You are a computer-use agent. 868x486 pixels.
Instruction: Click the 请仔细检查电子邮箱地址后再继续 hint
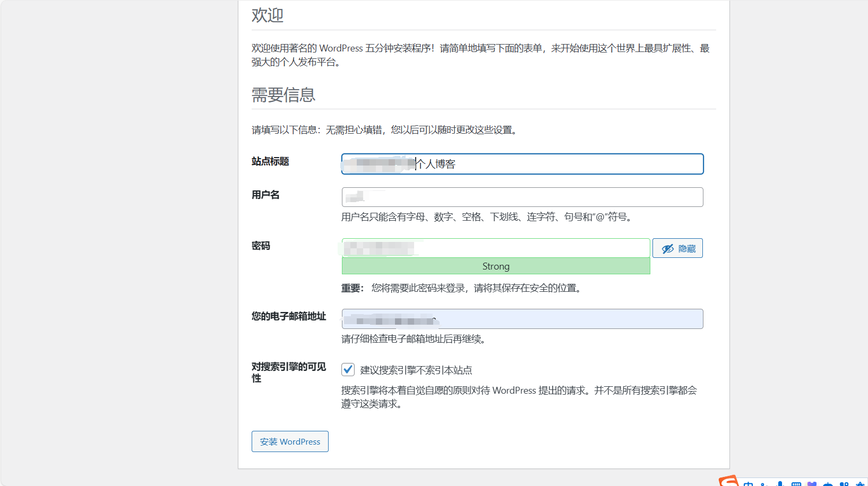[414, 339]
